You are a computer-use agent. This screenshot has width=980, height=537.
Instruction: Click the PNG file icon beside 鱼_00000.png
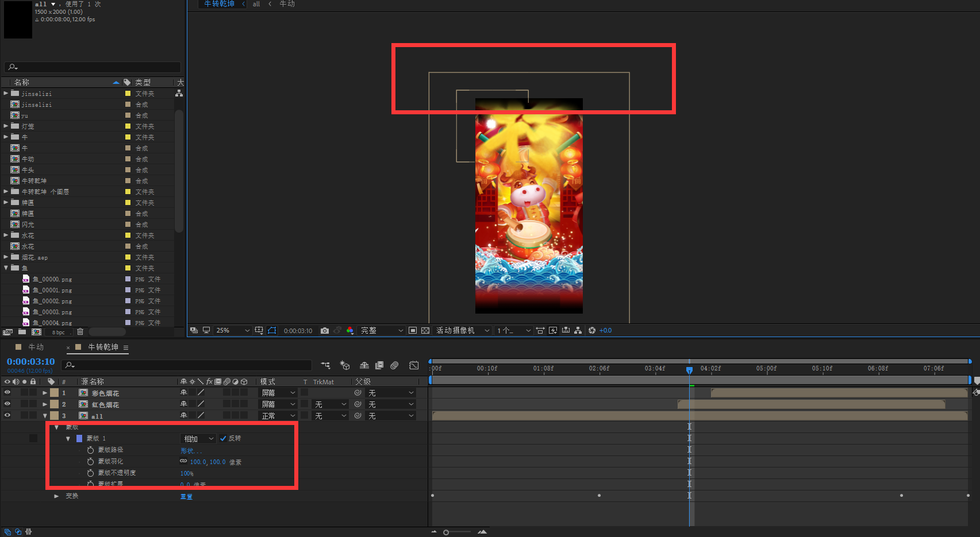26,279
